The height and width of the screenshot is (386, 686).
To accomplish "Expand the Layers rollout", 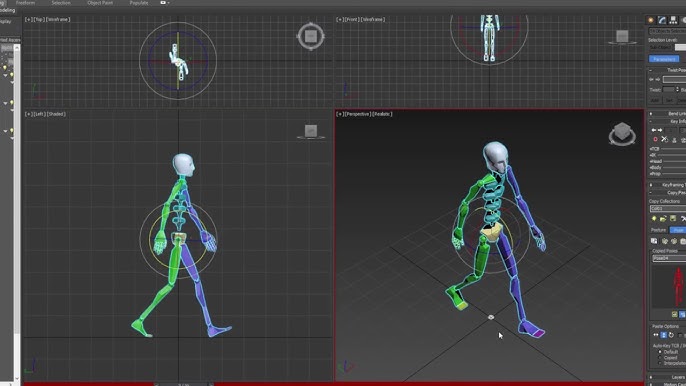I will pyautogui.click(x=651, y=377).
